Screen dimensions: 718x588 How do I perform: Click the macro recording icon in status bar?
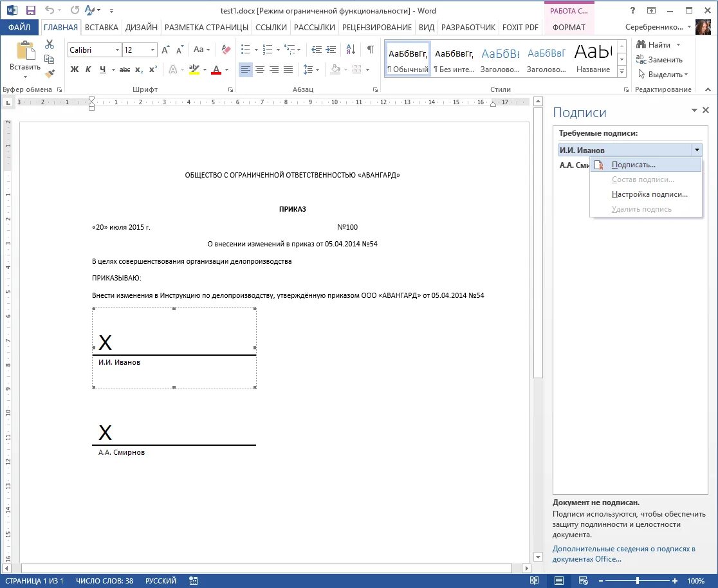(193, 581)
